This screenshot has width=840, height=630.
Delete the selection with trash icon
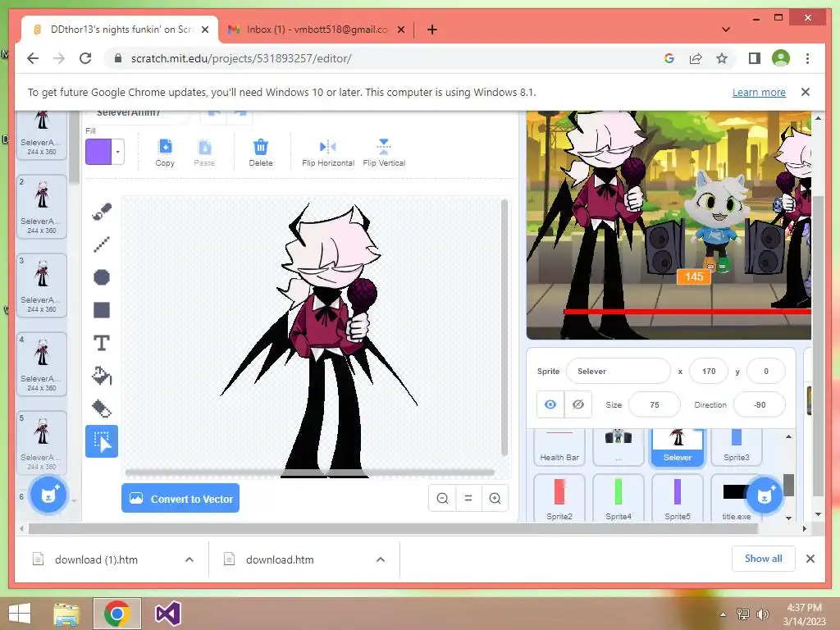click(260, 153)
